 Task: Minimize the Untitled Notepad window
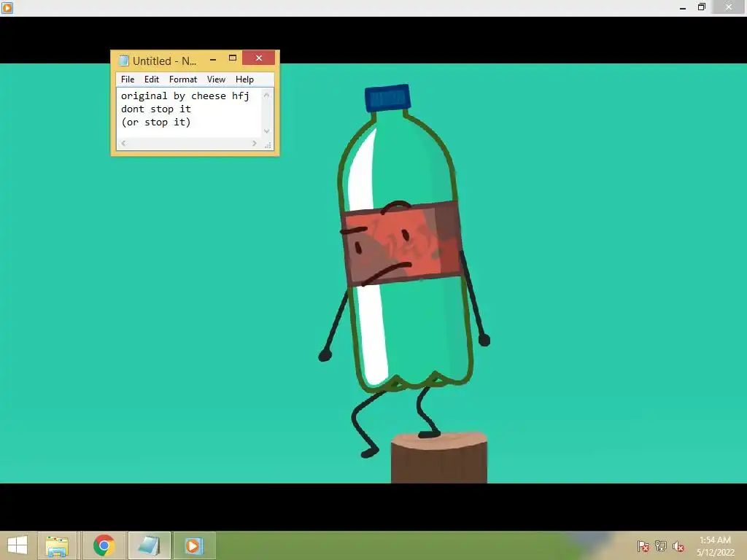[213, 58]
